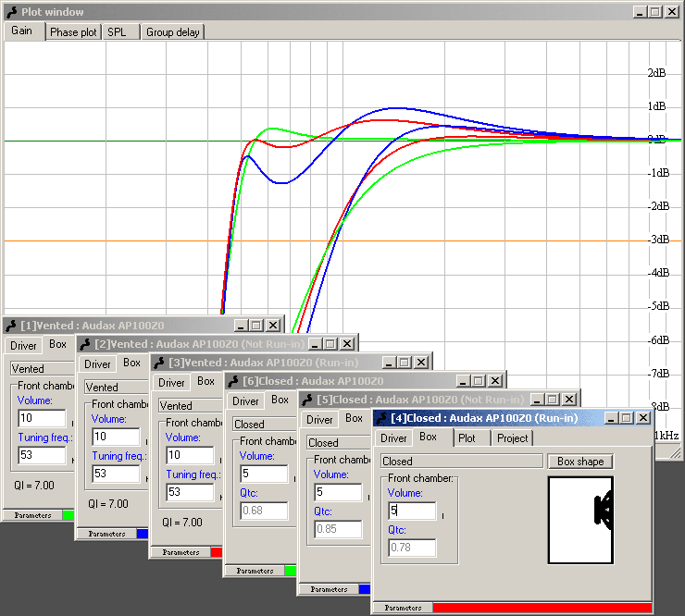Click Volume field in [3]Vented window

(x=190, y=455)
